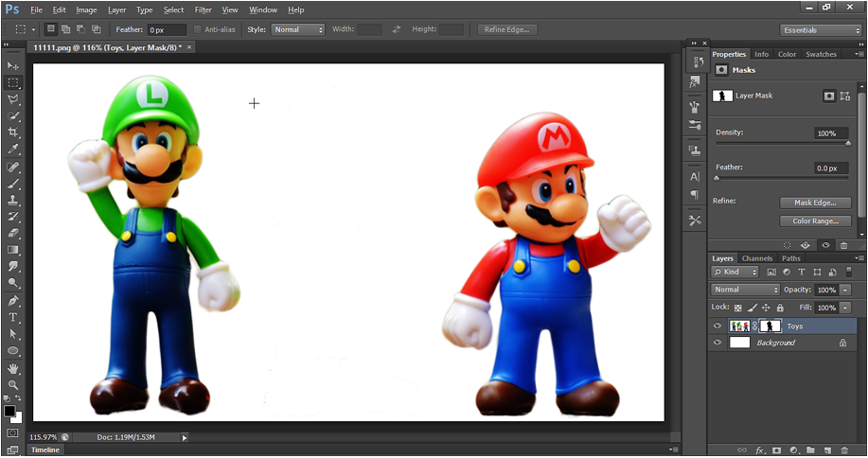Screen dimensions: 868x458
Task: Select the Gradient tool
Action: pos(12,250)
